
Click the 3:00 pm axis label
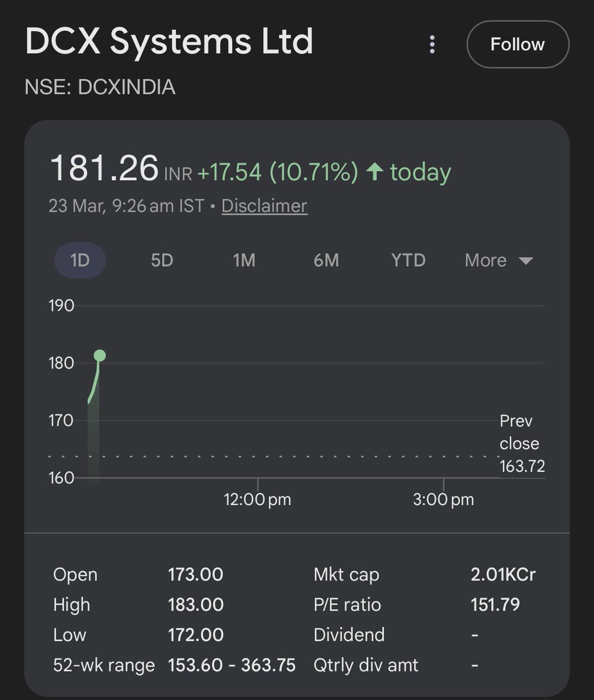tap(443, 499)
